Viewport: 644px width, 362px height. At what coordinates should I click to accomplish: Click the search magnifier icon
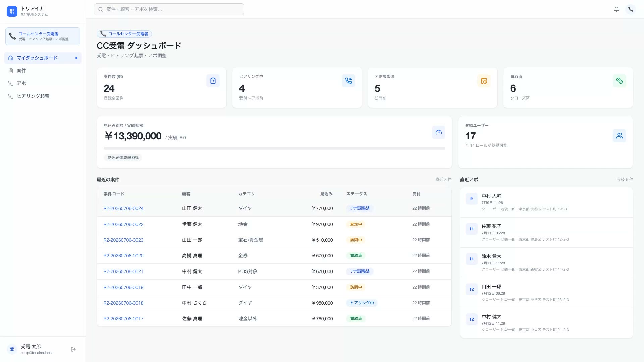pyautogui.click(x=101, y=9)
